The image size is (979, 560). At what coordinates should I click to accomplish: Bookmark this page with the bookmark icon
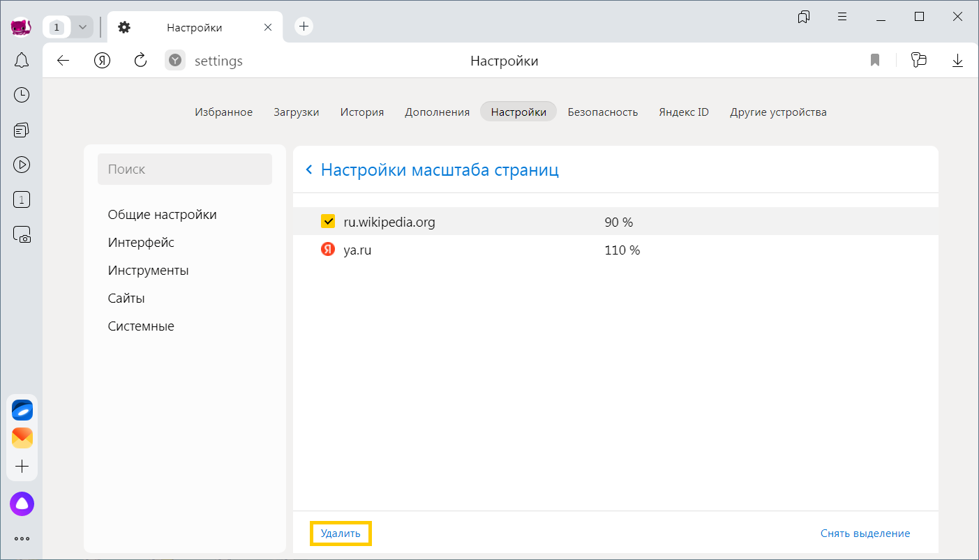(x=875, y=61)
